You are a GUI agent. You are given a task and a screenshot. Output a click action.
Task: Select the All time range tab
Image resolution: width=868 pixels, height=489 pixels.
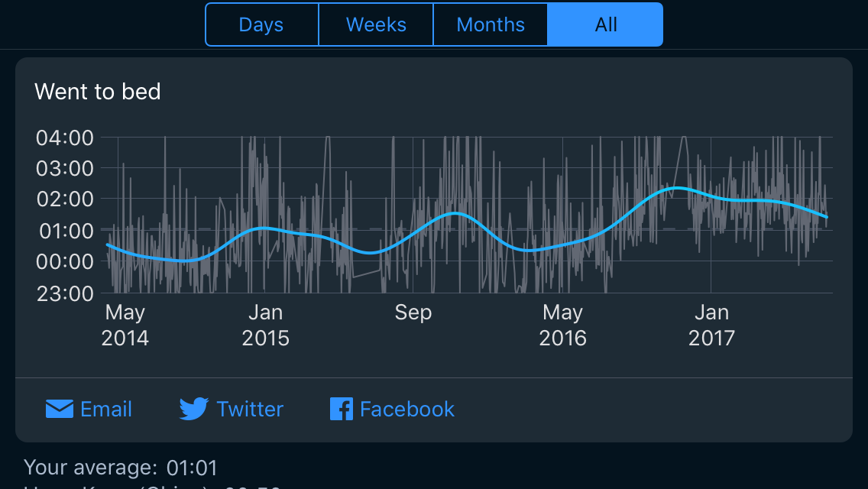(x=605, y=24)
